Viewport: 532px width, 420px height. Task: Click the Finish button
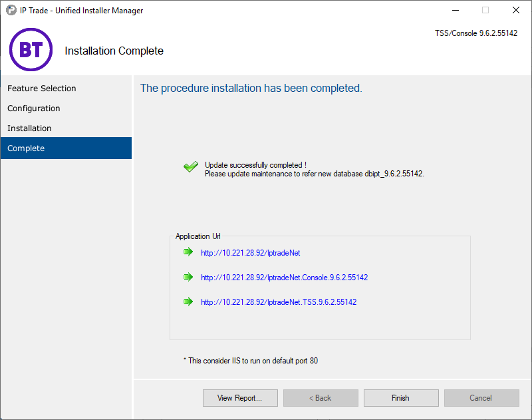pyautogui.click(x=401, y=398)
